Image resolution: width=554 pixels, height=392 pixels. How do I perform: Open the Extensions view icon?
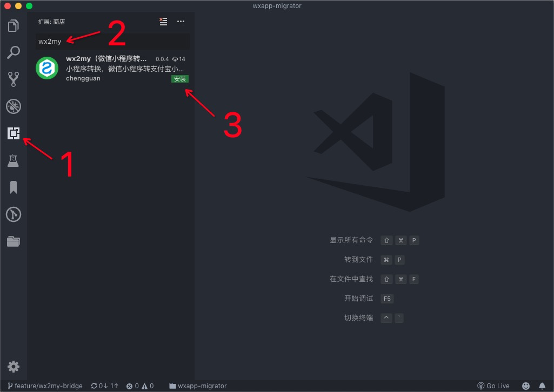click(x=14, y=133)
